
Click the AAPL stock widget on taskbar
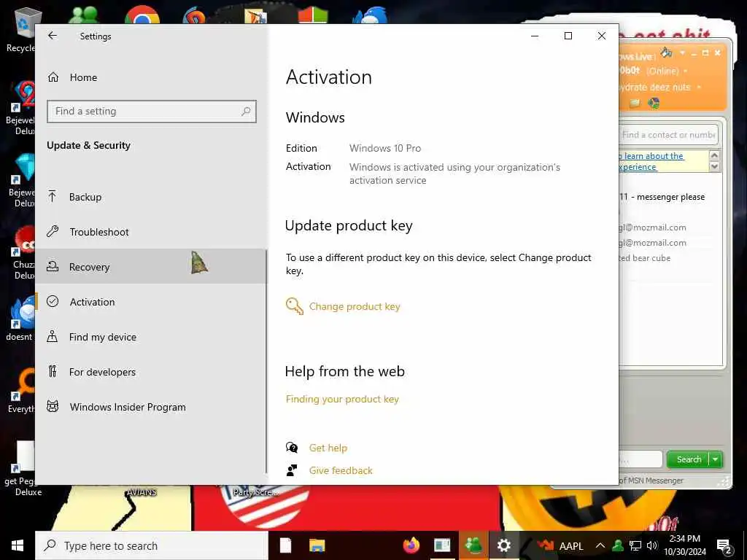(x=560, y=545)
